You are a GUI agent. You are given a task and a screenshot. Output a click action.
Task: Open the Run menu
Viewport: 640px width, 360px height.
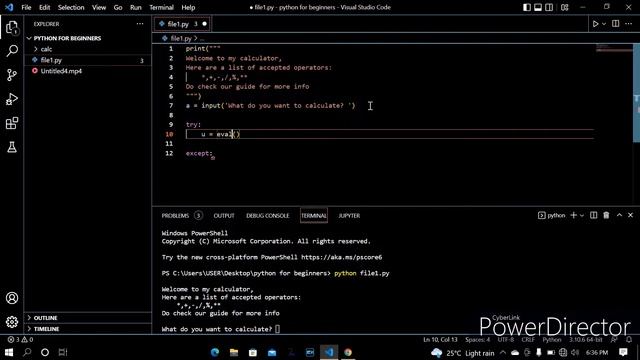[x=136, y=7]
